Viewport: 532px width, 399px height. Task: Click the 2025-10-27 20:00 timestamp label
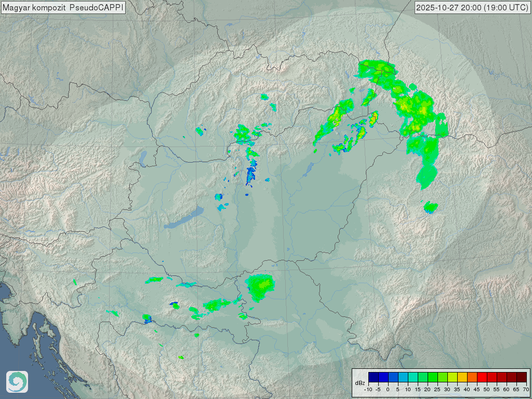click(x=472, y=8)
